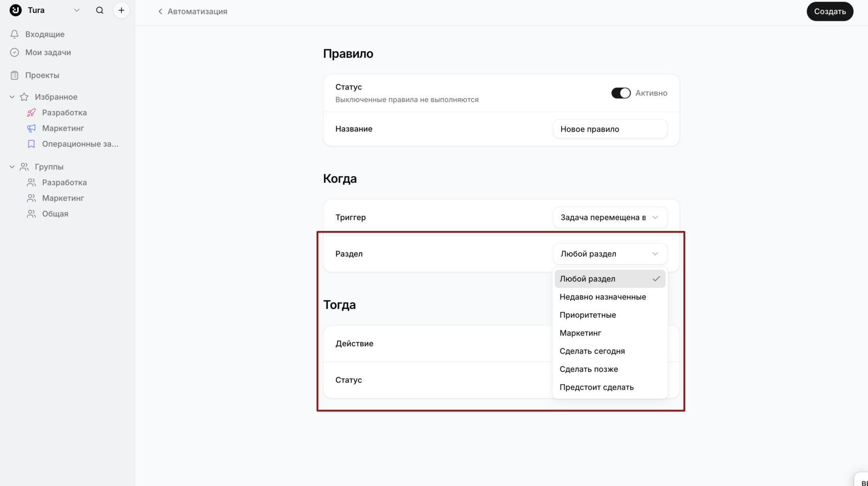
Task: Click people icon of Разработка group
Action: click(32, 182)
